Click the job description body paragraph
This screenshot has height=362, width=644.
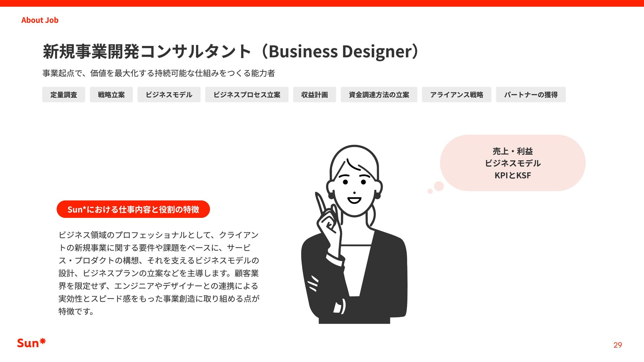click(159, 273)
